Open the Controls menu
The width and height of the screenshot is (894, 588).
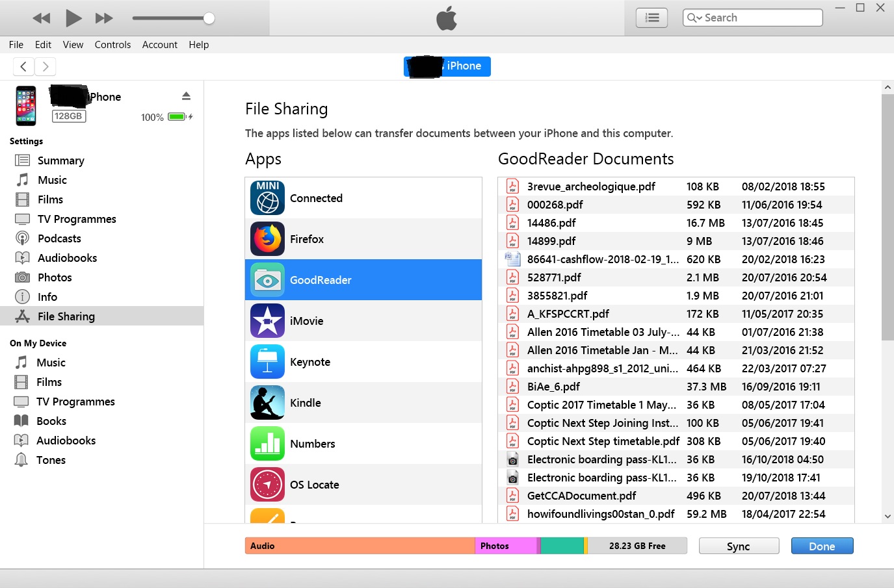point(112,45)
